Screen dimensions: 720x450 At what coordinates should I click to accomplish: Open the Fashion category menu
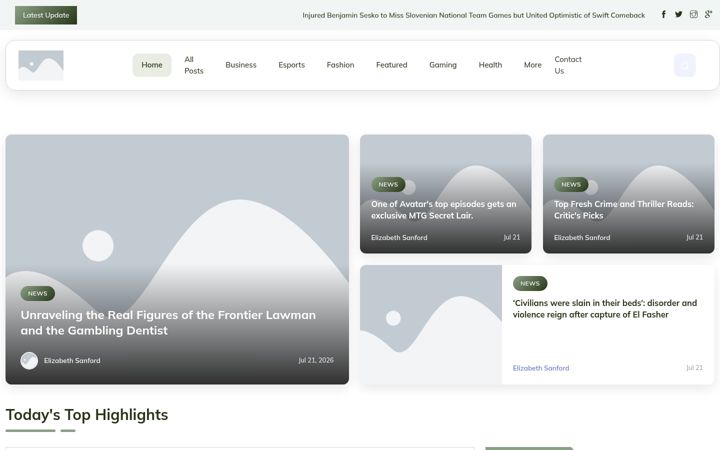(340, 65)
